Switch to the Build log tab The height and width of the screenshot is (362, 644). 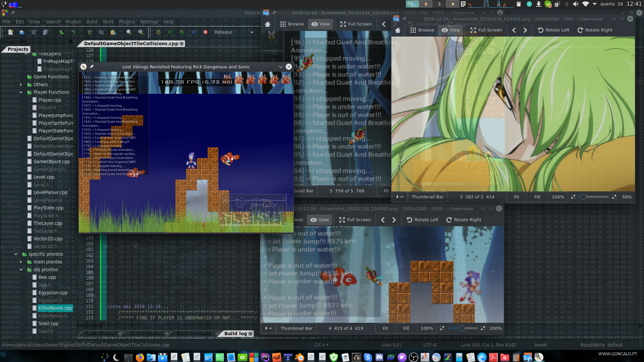pyautogui.click(x=235, y=334)
